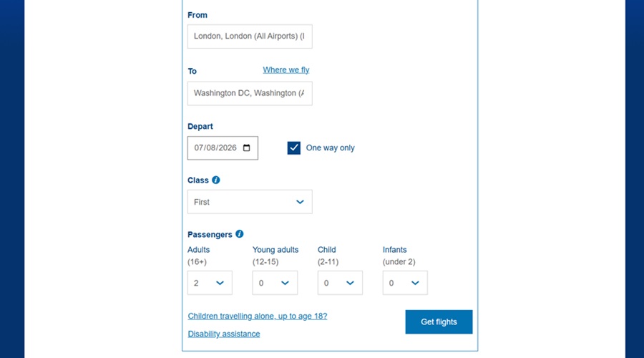Open Children travelling alone link
The width and height of the screenshot is (644, 358).
258,316
